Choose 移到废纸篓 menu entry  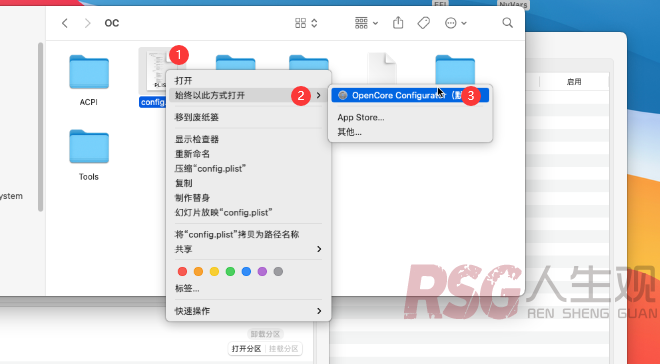[x=248, y=117]
